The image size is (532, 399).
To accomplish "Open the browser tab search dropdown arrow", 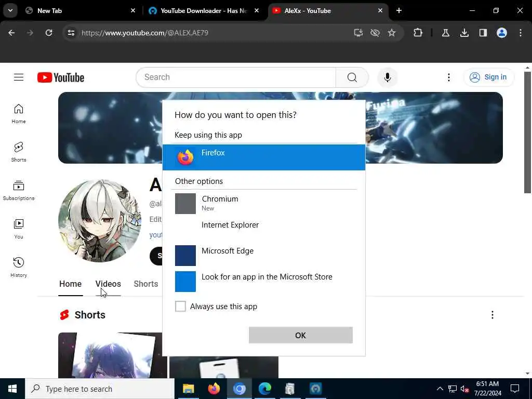I will (10, 10).
